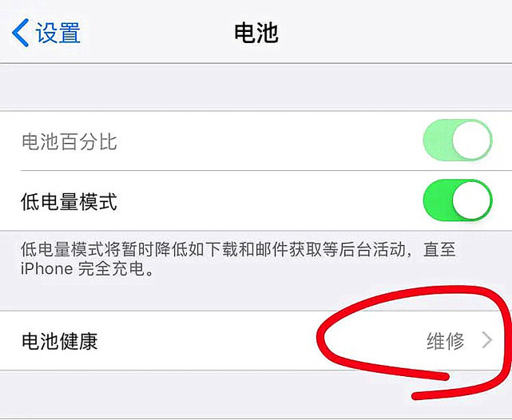The image size is (512, 420).
Task: Tap the 维修 status text
Action: click(x=446, y=341)
